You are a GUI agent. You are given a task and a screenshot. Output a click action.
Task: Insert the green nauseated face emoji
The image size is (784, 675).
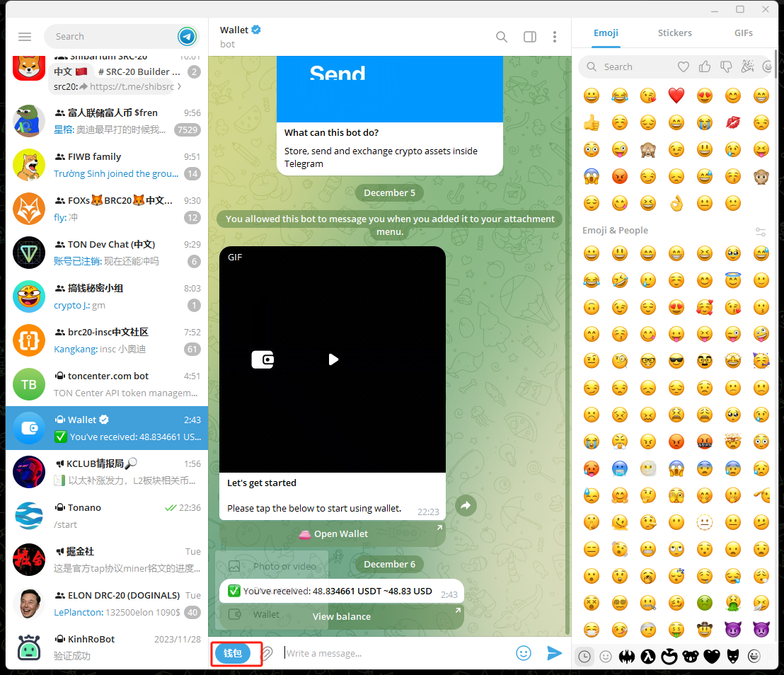tap(705, 603)
